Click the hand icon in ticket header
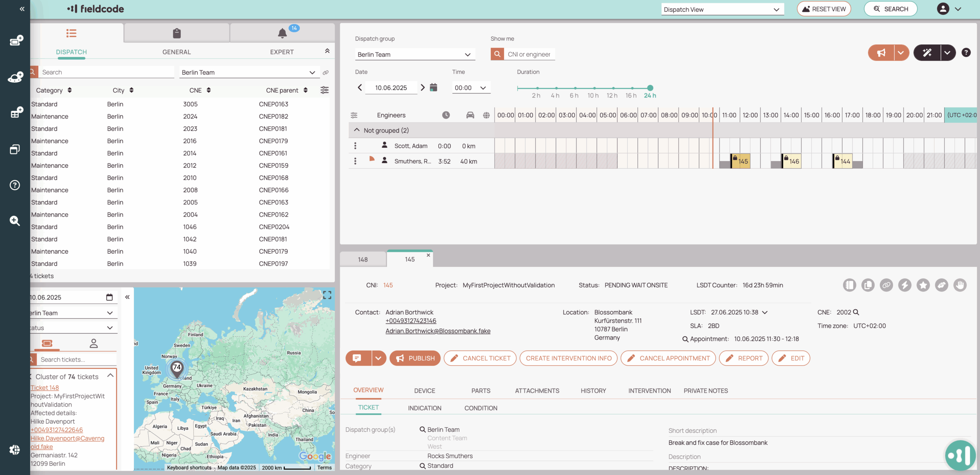Viewport: 980px width, 475px height. click(960, 285)
